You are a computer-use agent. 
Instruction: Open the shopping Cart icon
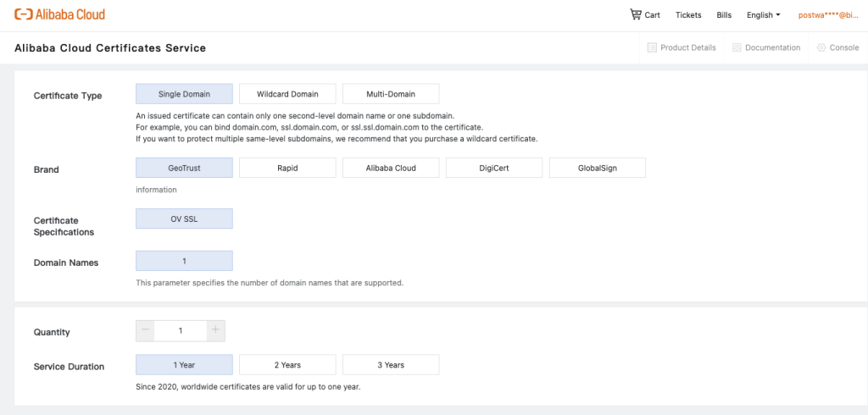(636, 14)
